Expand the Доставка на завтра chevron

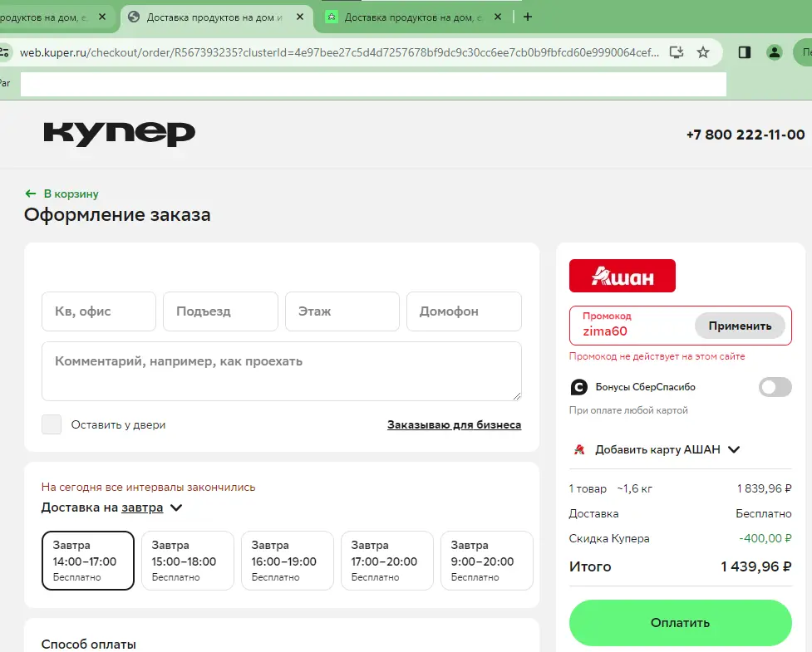click(176, 507)
